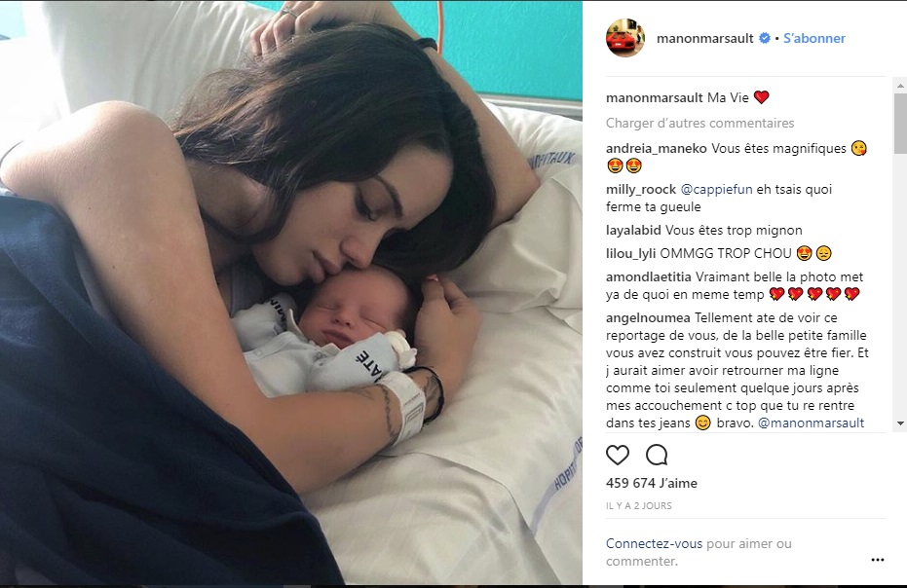
Task: Click the comments scrollbar down arrow
Action: pyautogui.click(x=900, y=423)
